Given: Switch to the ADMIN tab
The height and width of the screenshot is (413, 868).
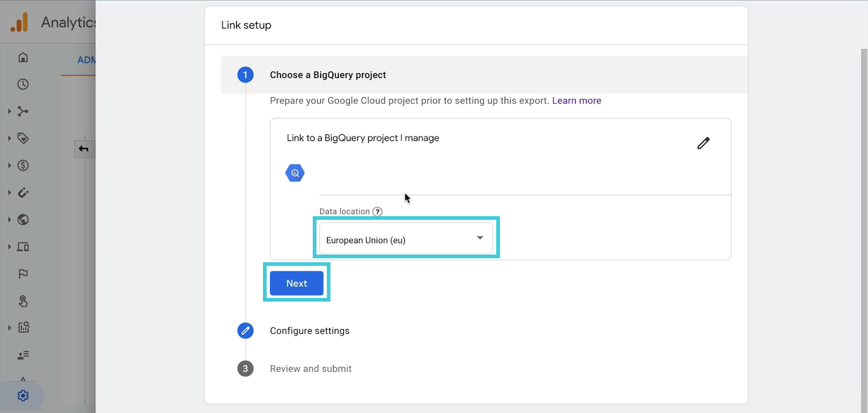Looking at the screenshot, I should [x=86, y=60].
